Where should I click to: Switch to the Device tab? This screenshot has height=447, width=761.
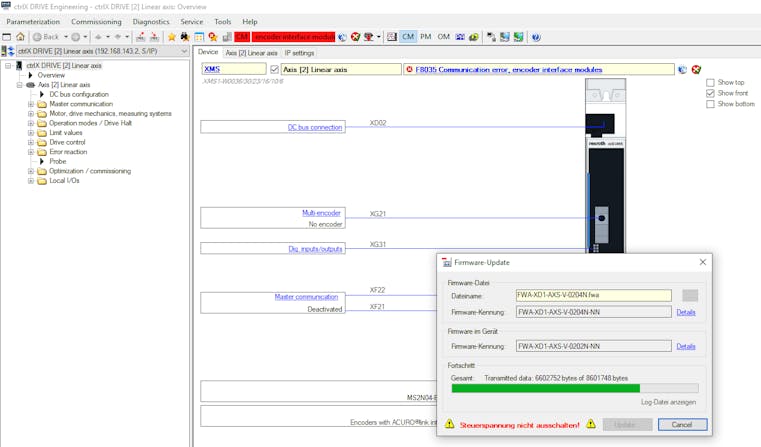point(208,52)
